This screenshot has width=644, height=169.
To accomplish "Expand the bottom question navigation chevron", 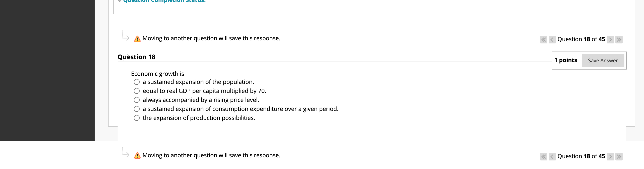I will click(x=126, y=154).
